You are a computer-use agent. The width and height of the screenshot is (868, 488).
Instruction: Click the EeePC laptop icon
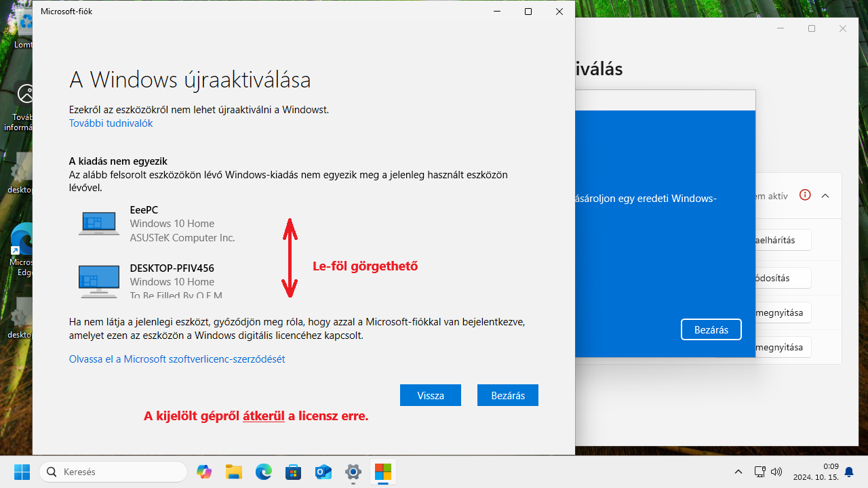tap(99, 224)
